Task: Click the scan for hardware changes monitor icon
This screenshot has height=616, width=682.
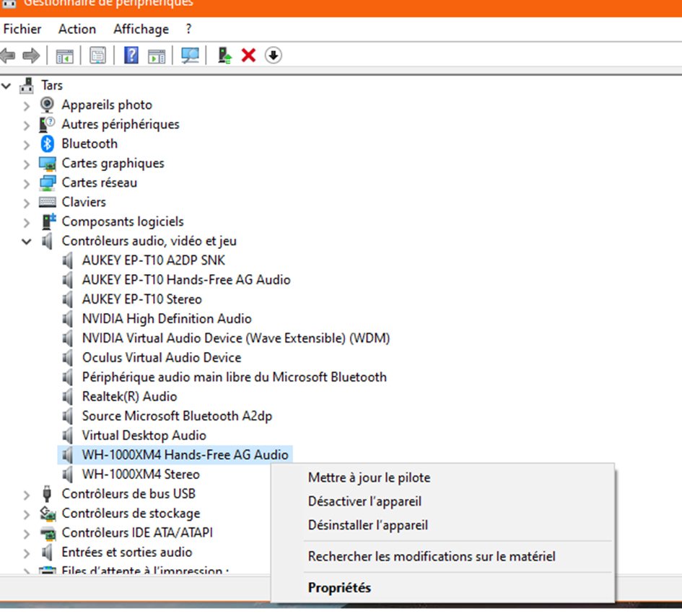Action: coord(190,56)
